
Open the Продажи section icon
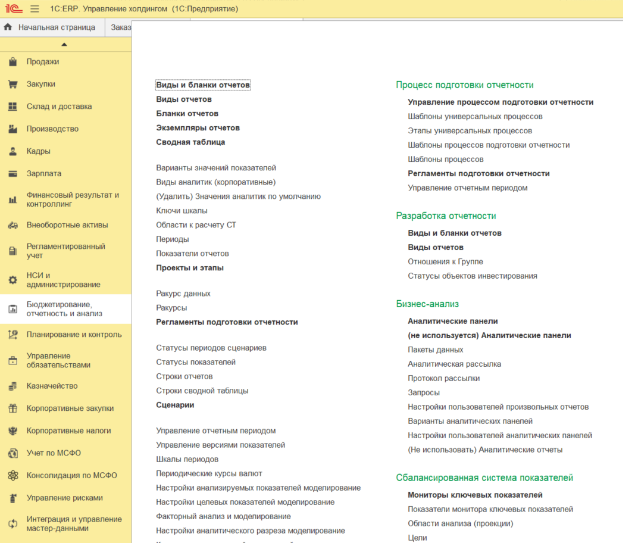(x=13, y=62)
